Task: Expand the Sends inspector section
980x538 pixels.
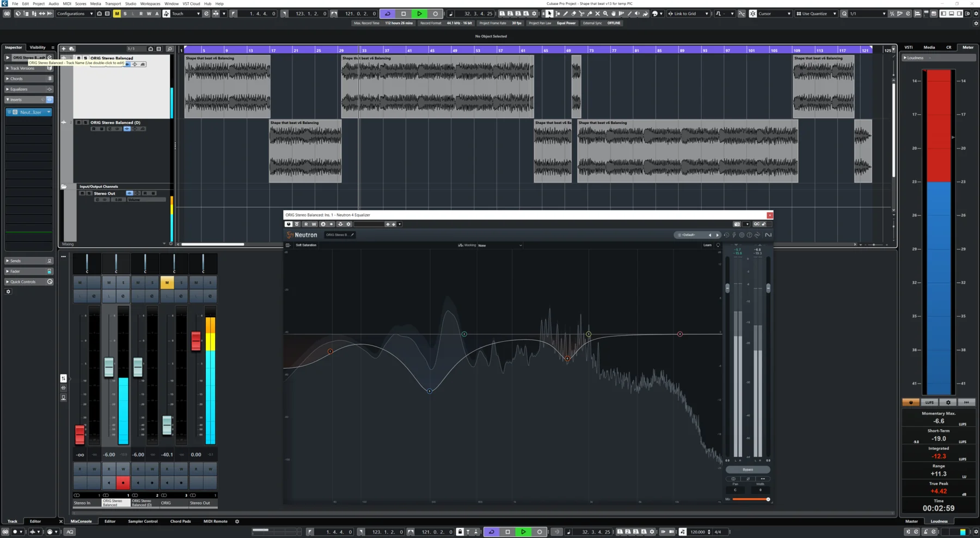Action: pyautogui.click(x=29, y=261)
